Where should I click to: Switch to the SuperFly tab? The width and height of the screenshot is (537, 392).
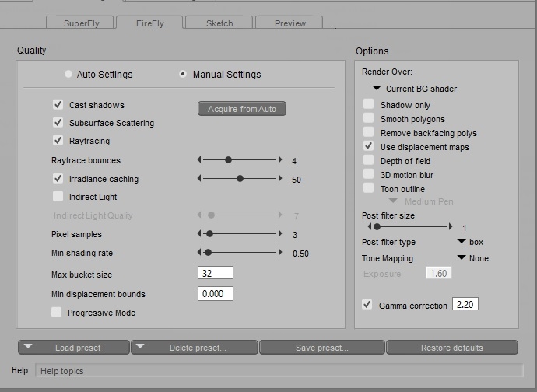(80, 23)
